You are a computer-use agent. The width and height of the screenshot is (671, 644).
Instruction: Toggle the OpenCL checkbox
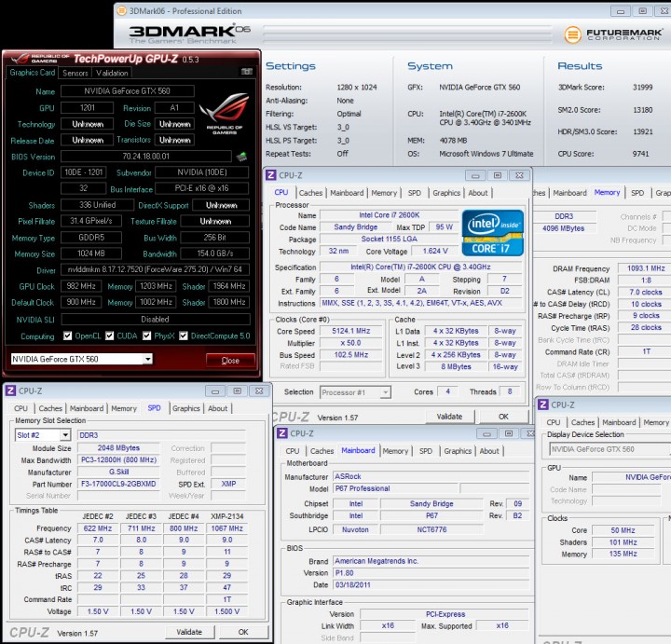(x=67, y=336)
